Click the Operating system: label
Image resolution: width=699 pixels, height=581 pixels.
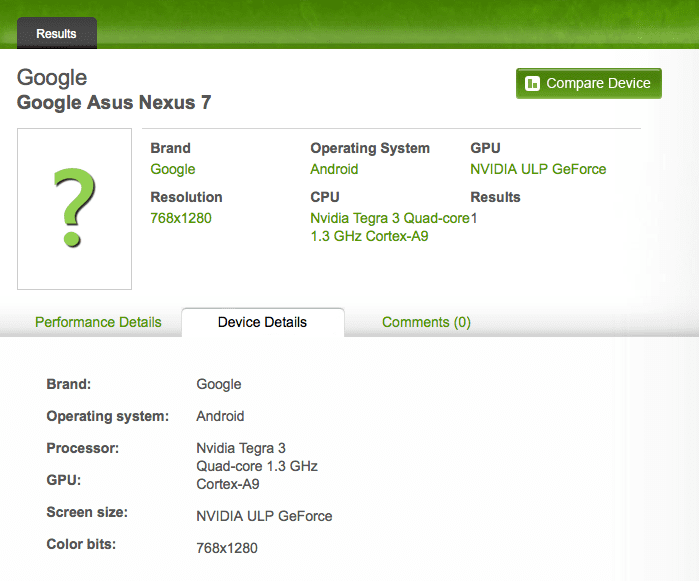pyautogui.click(x=108, y=416)
